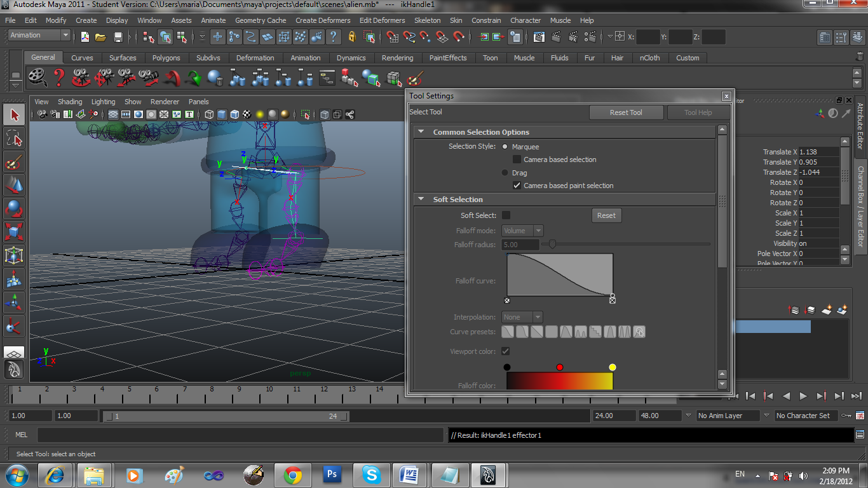
Task: Toggle wireframe on shaded cube in panel toolbar
Action: [234, 115]
